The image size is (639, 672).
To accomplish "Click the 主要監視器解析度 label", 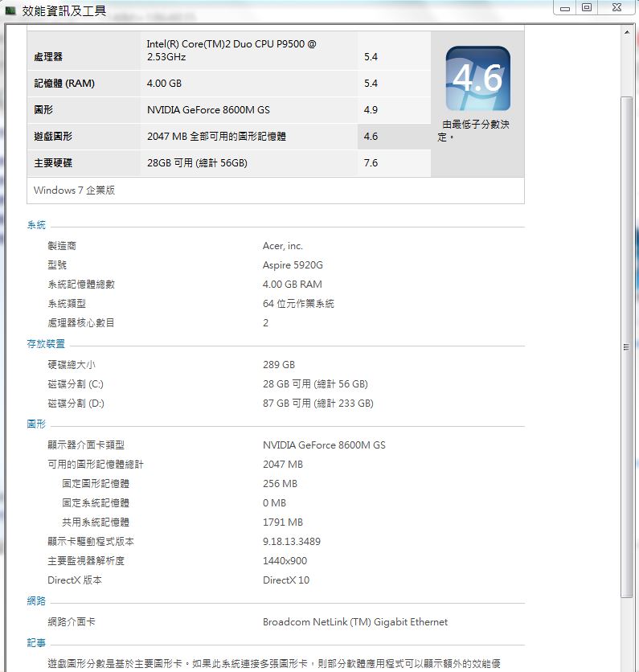I will click(86, 560).
